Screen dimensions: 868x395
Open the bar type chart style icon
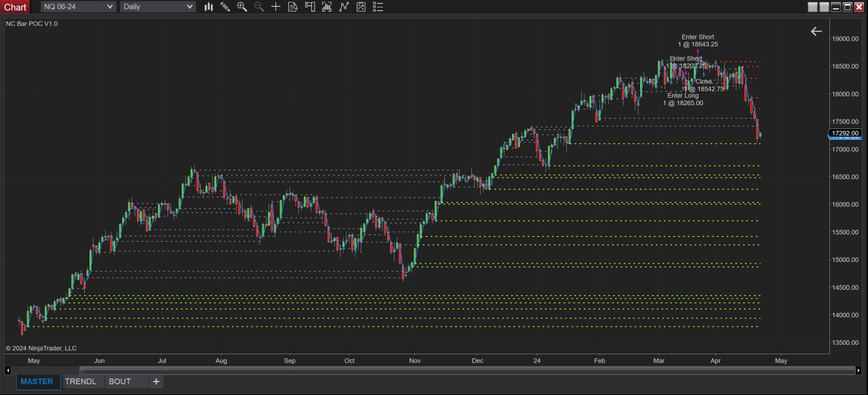pyautogui.click(x=208, y=7)
